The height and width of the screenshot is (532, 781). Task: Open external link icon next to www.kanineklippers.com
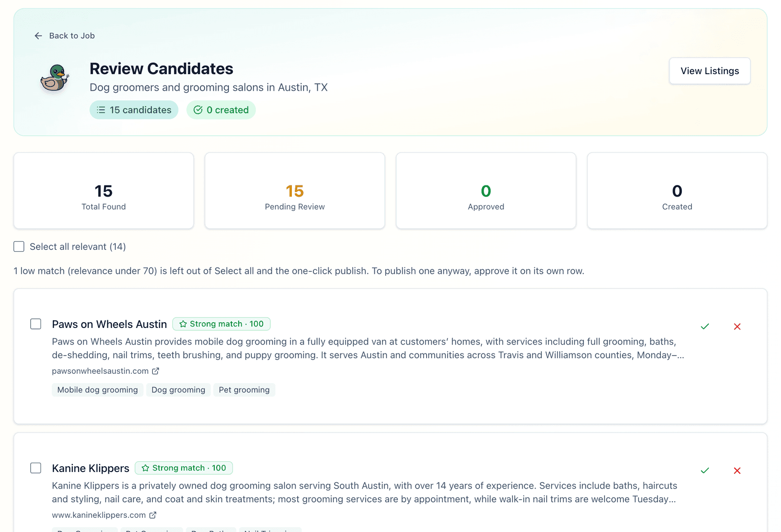pyautogui.click(x=153, y=515)
